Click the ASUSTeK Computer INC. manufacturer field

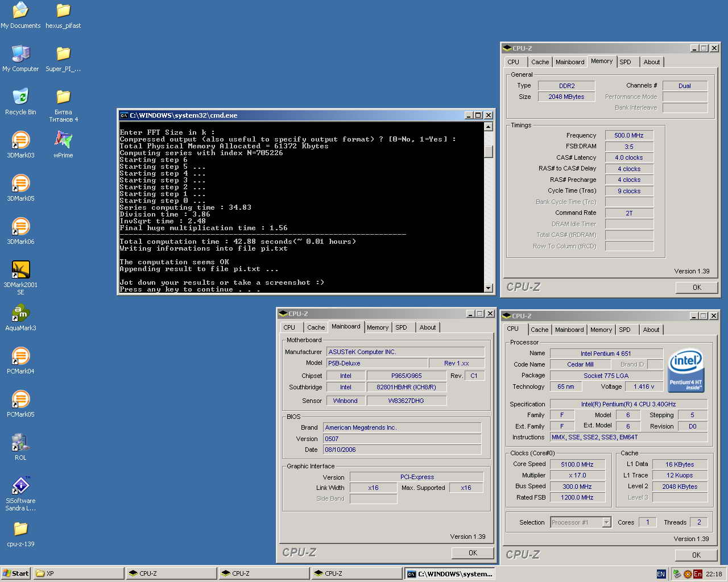[406, 352]
